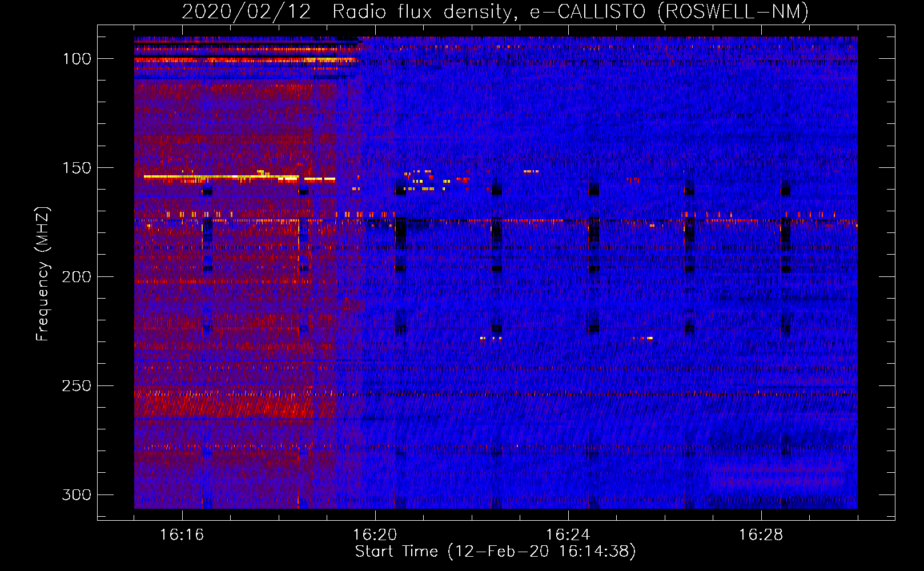Image resolution: width=924 pixels, height=571 pixels.
Task: Click the 16:24 time tick label
Action: (568, 535)
